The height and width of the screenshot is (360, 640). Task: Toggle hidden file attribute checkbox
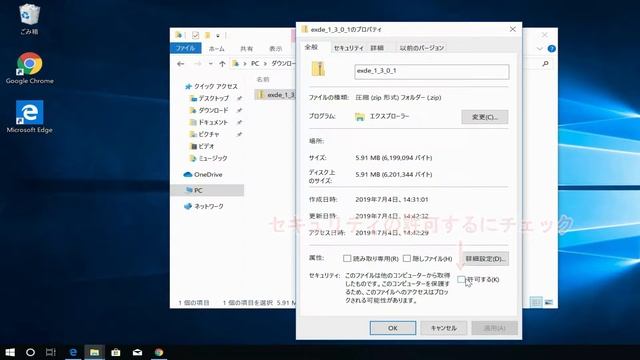point(407,258)
